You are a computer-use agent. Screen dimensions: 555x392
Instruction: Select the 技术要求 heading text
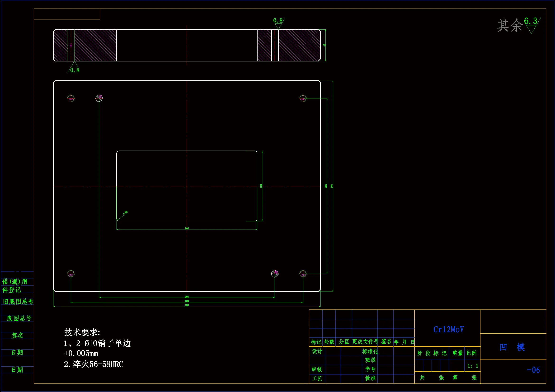(82, 332)
